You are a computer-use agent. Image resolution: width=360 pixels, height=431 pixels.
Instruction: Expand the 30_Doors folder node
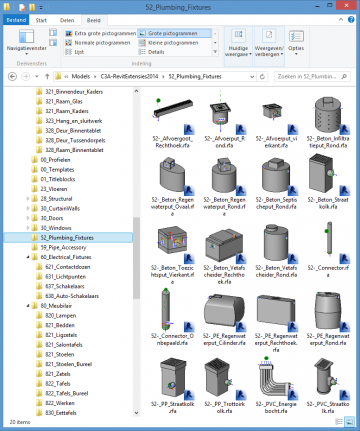coord(28,218)
